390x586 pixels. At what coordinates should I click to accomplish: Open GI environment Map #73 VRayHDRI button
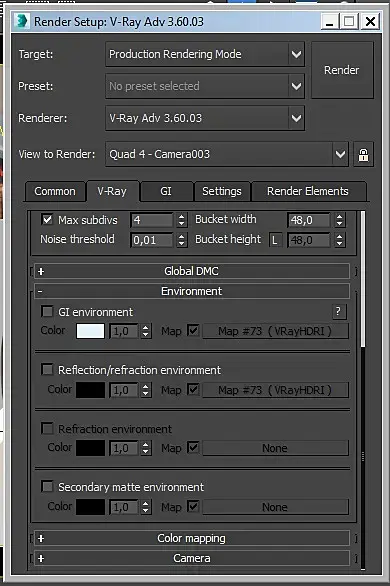coord(275,331)
